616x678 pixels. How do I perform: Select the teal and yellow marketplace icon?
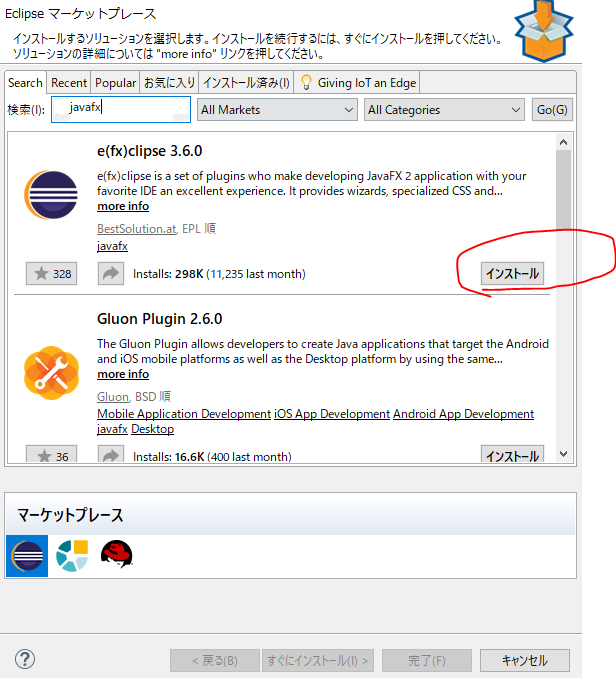click(x=72, y=556)
